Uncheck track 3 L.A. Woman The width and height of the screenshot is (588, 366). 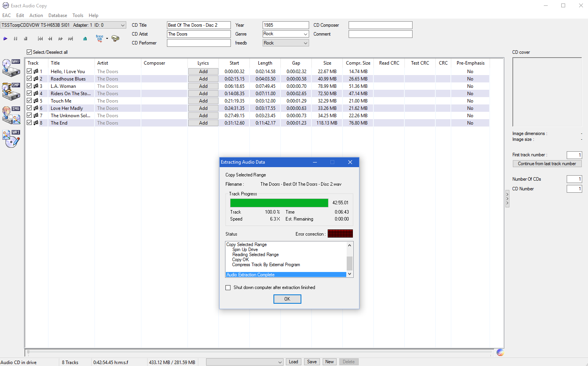(x=29, y=86)
